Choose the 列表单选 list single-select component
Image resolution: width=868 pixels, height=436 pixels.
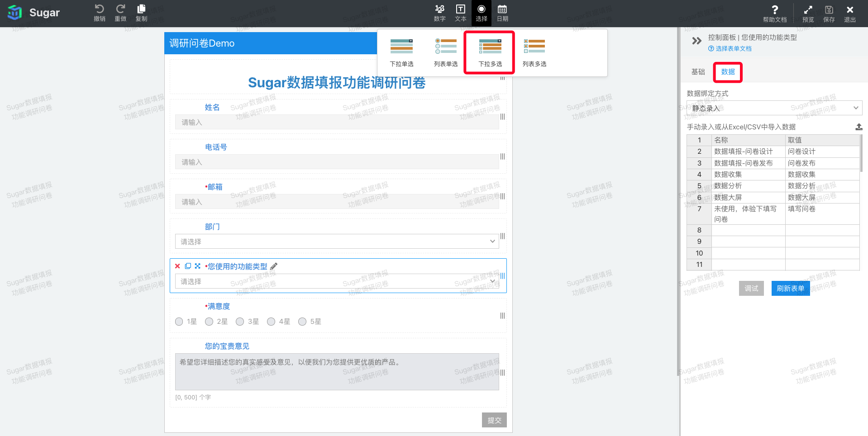[446, 52]
